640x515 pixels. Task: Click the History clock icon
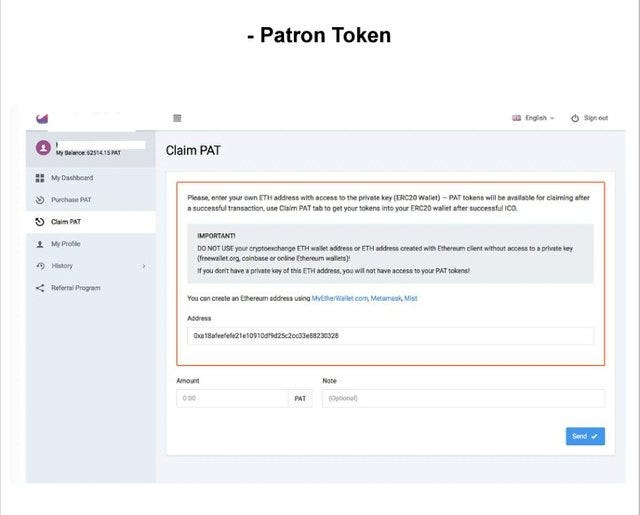click(40, 266)
